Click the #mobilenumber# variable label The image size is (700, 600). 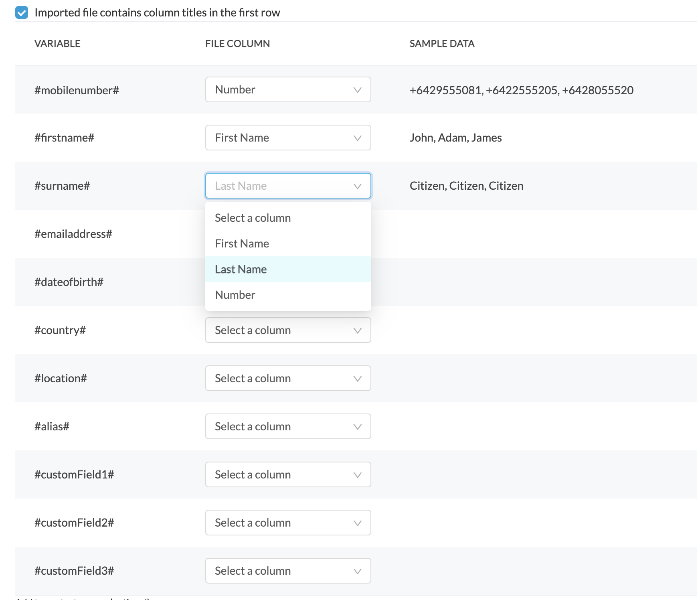77,90
